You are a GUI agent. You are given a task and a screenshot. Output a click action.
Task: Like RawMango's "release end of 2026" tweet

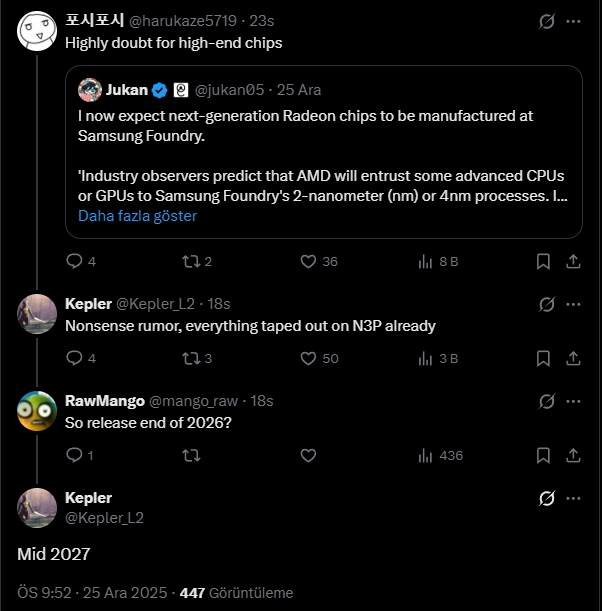pyautogui.click(x=309, y=455)
